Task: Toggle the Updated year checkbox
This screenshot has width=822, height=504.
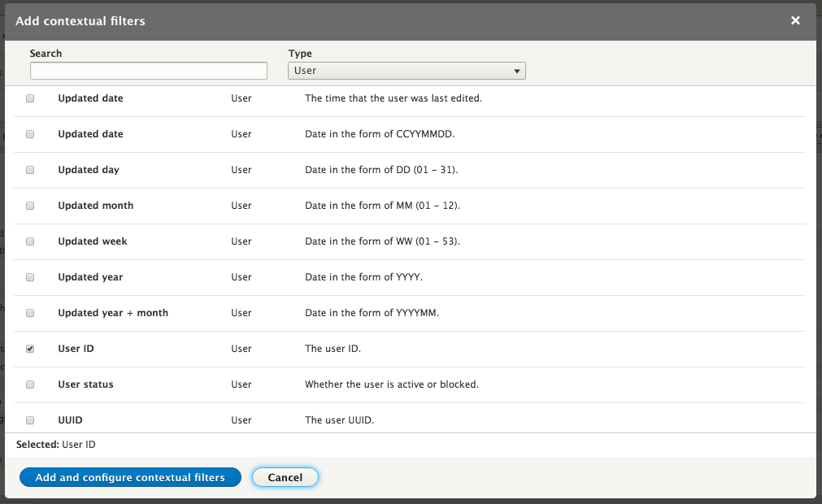Action: (x=30, y=277)
